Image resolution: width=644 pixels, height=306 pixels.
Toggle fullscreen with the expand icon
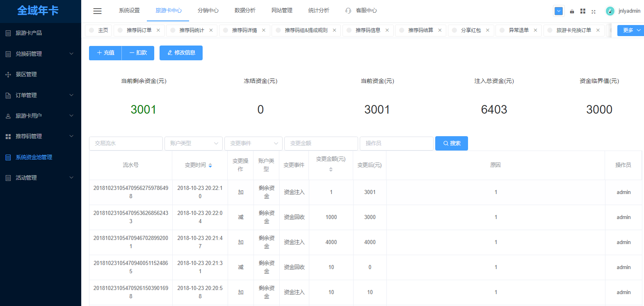593,11
